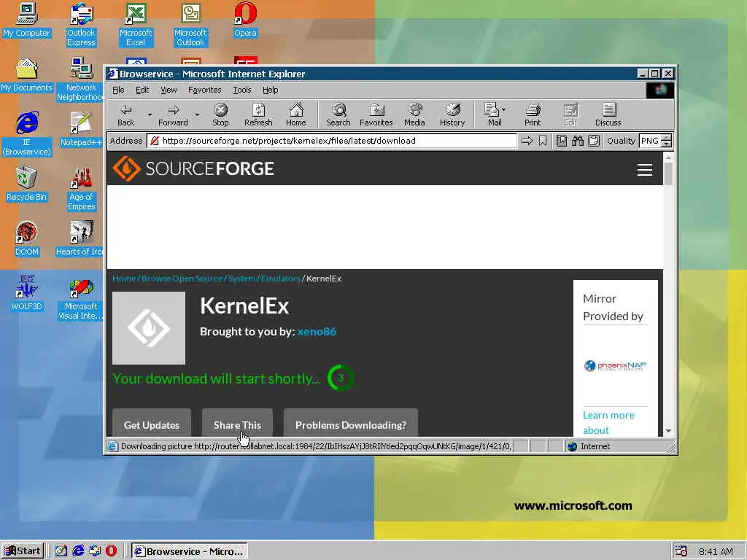This screenshot has height=560, width=747.
Task: Select Notepad++ desktop shortcut
Action: [x=81, y=130]
